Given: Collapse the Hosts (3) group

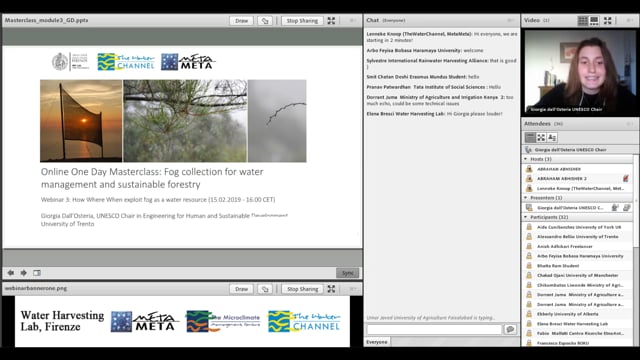Looking at the screenshot, I should coord(526,159).
